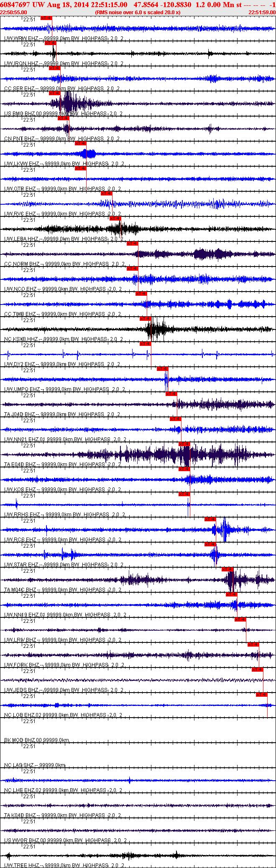The image size is (276, 868).
Task: Click the waveform burst on NC.KSXB trace
Action: 156,329
